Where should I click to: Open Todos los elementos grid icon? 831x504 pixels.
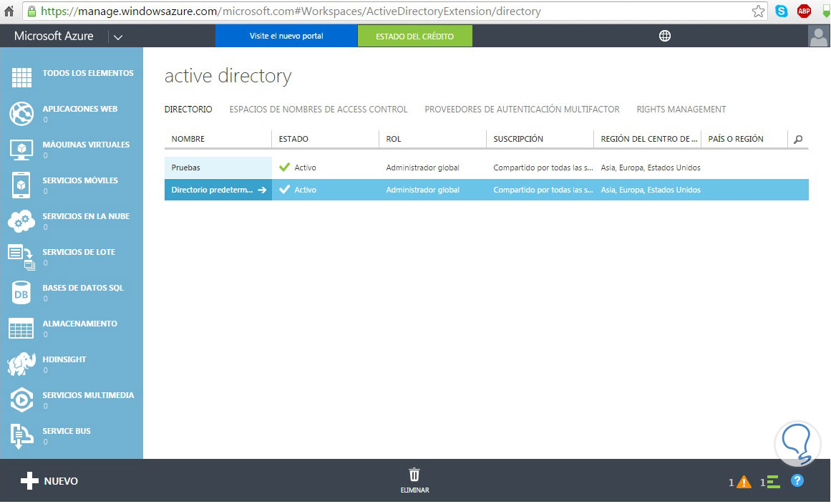click(21, 77)
